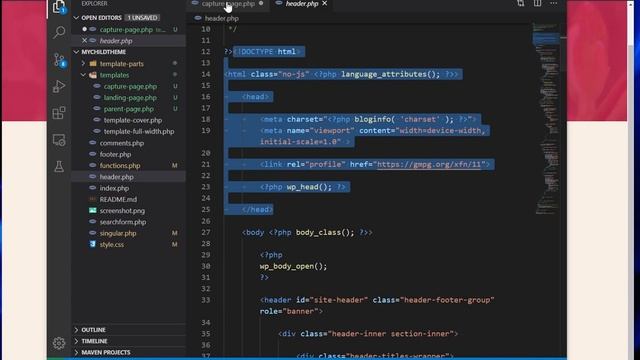640x360 pixels.
Task: Open the Extensions view icon
Action: [59, 113]
